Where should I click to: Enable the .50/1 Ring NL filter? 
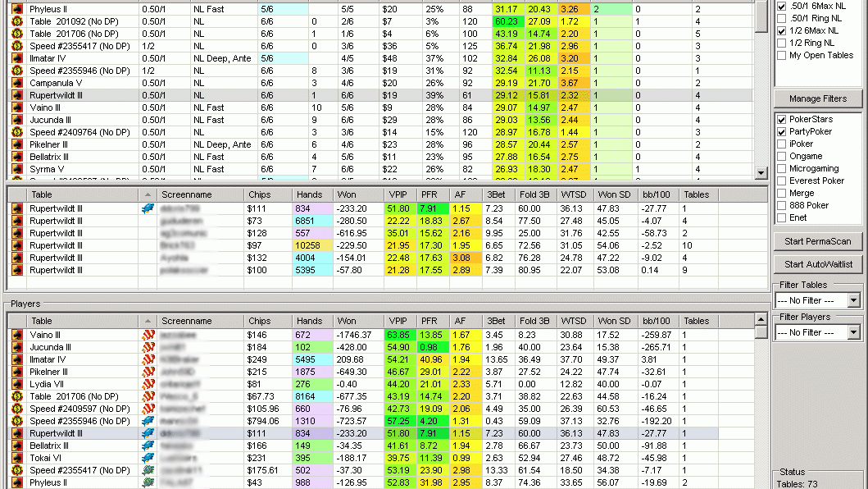(782, 18)
